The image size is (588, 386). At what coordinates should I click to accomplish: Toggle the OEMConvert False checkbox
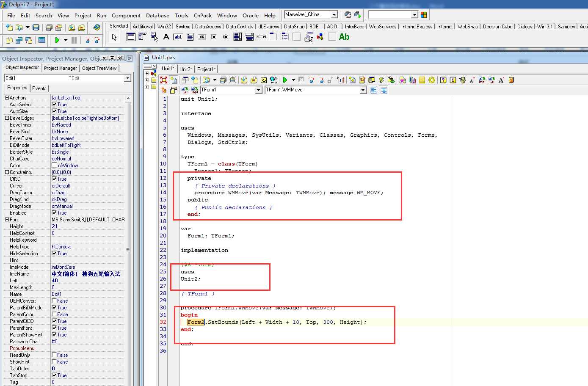pyautogui.click(x=54, y=301)
